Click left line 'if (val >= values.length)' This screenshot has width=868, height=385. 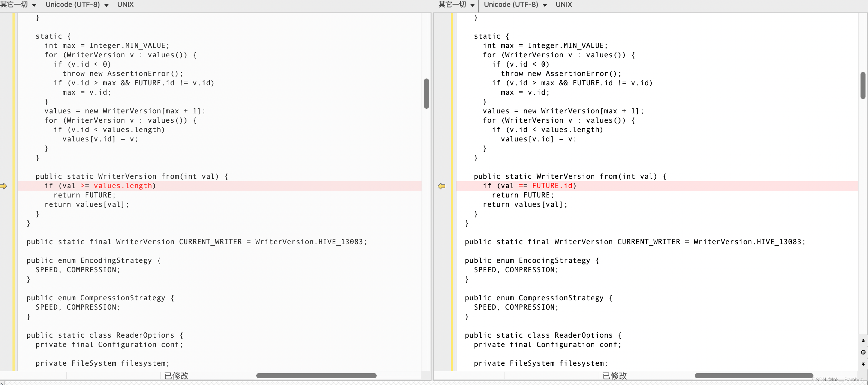point(100,186)
